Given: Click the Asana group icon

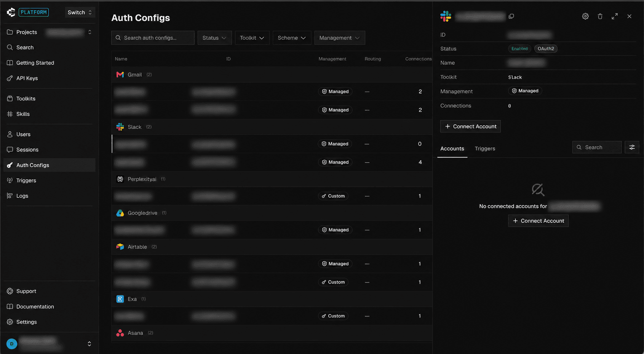Looking at the screenshot, I should (x=120, y=333).
